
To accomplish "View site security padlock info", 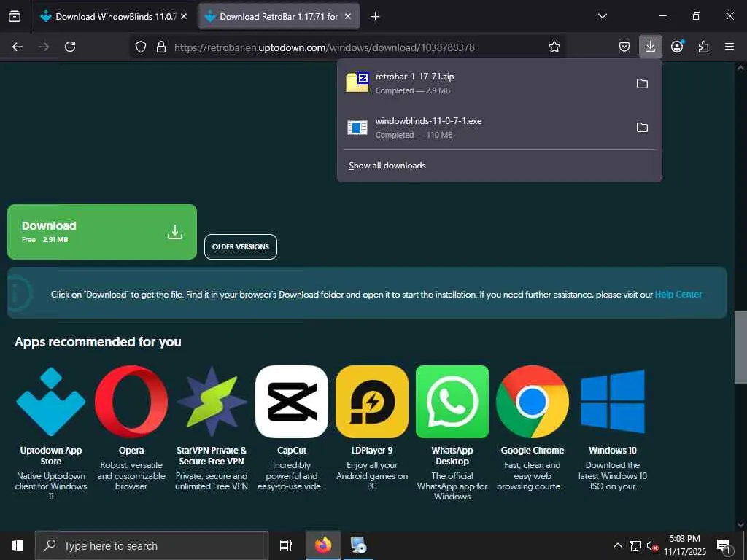I will (161, 47).
